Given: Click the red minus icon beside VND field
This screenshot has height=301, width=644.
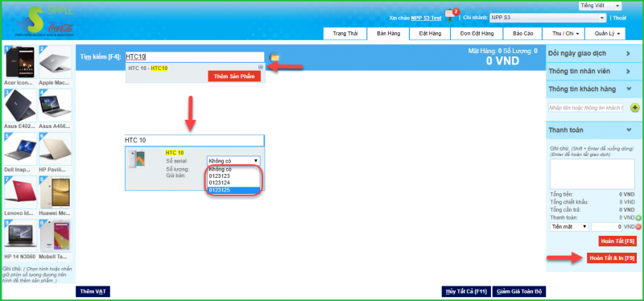Looking at the screenshot, I should 638,227.
